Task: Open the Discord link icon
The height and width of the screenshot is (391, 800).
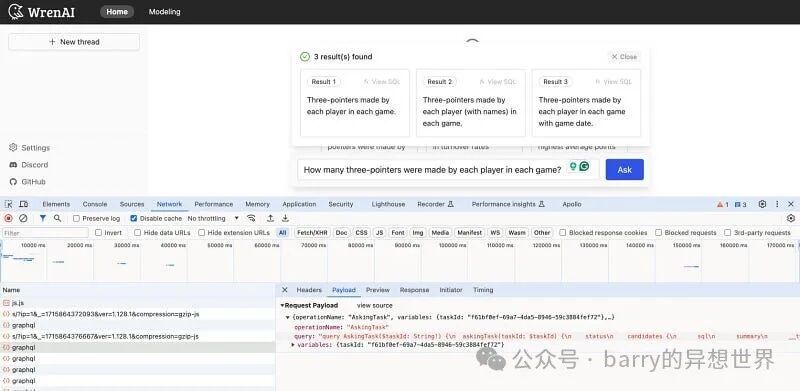Action: point(13,165)
